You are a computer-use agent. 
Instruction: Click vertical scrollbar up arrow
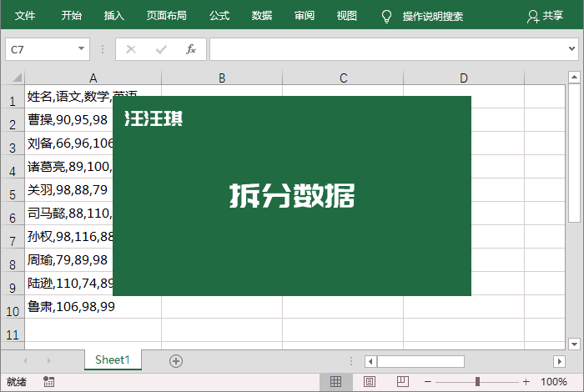pos(574,77)
